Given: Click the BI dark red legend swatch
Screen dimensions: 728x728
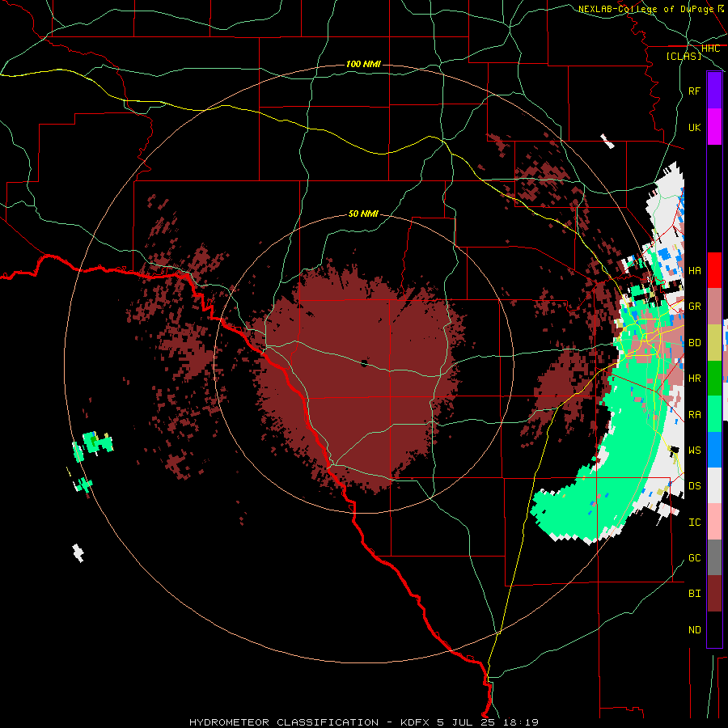Looking at the screenshot, I should 714,594.
